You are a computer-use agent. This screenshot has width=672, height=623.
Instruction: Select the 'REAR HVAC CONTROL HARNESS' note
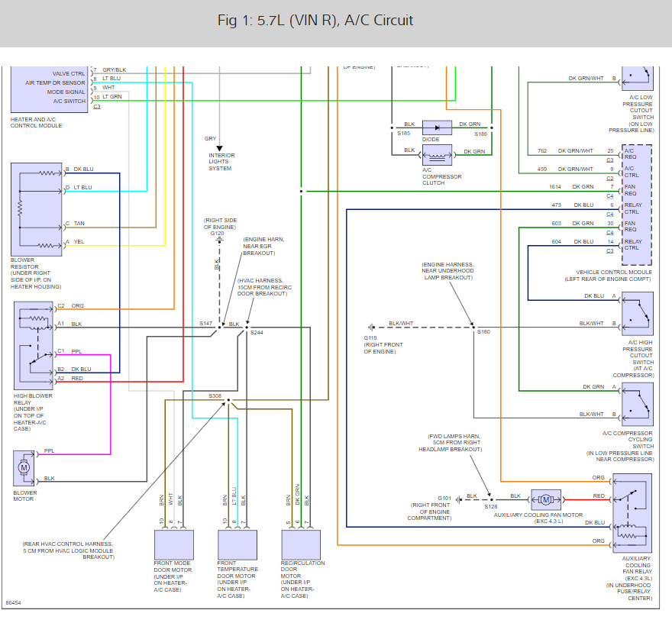click(69, 550)
